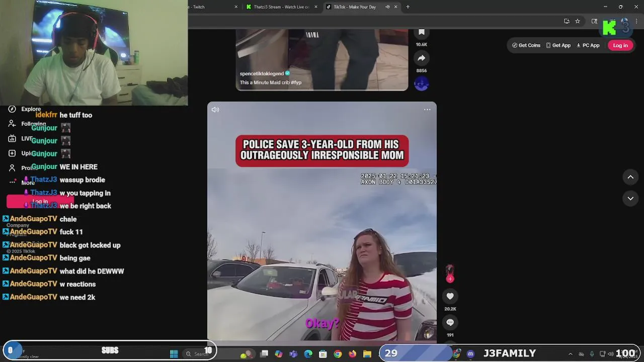The width and height of the screenshot is (644, 362).
Task: Like the video with the heart icon
Action: [450, 296]
